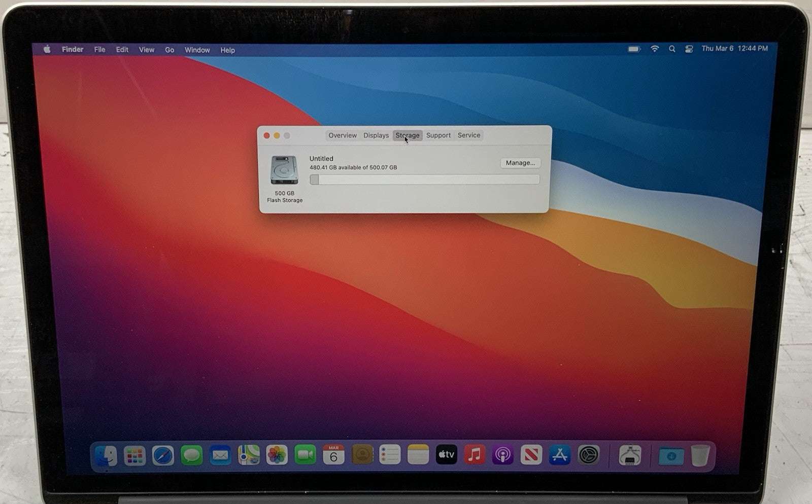This screenshot has height=504, width=812.
Task: Click '480.41 GB available of 500.07 GB' text
Action: [x=353, y=167]
